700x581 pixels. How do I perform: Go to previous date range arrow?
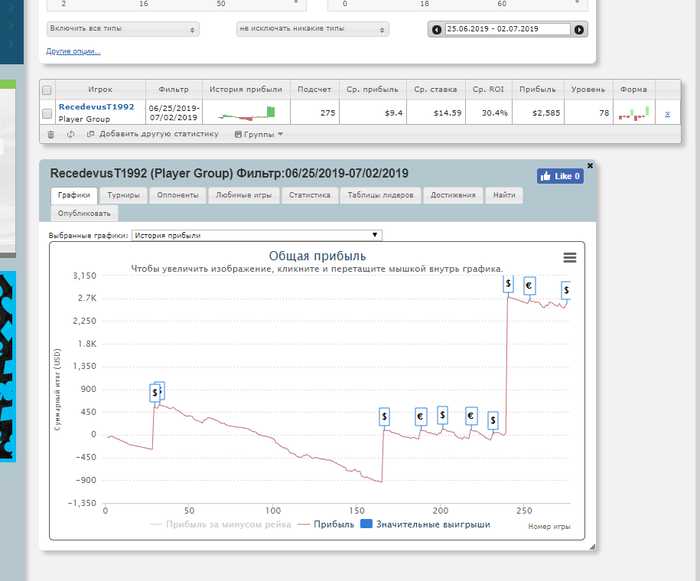click(x=437, y=29)
